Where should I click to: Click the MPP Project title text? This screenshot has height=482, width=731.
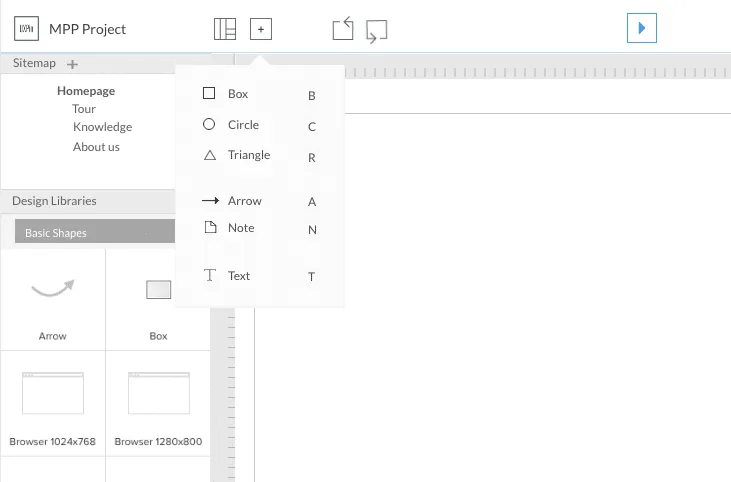(87, 29)
